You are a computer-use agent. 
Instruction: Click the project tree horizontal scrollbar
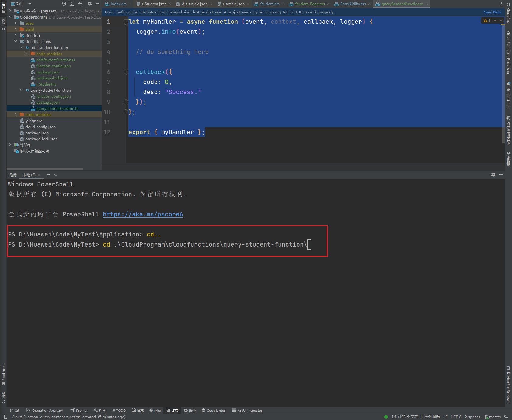45,169
